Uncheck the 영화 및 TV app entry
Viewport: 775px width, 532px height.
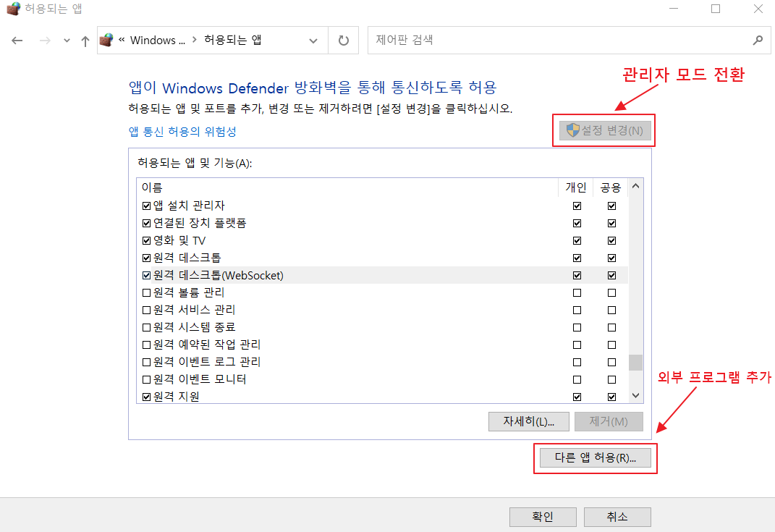pyautogui.click(x=147, y=240)
